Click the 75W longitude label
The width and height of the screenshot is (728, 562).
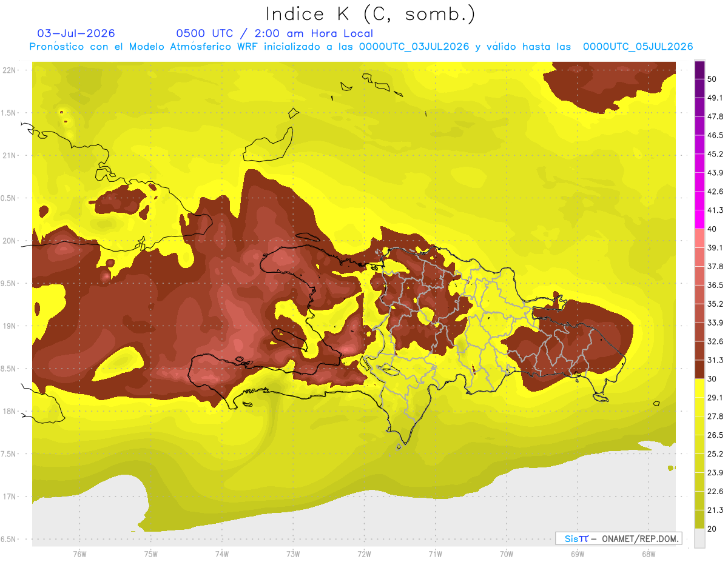[x=151, y=553]
